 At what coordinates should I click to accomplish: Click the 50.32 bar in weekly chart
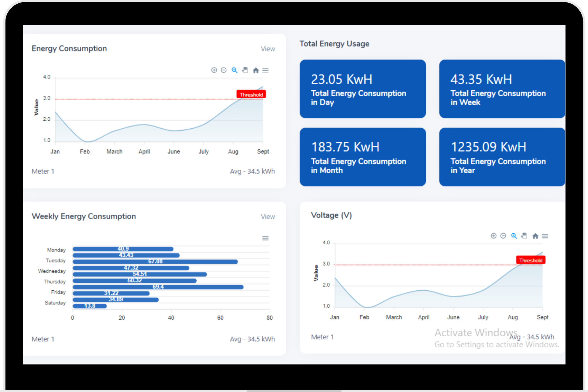pos(134,281)
